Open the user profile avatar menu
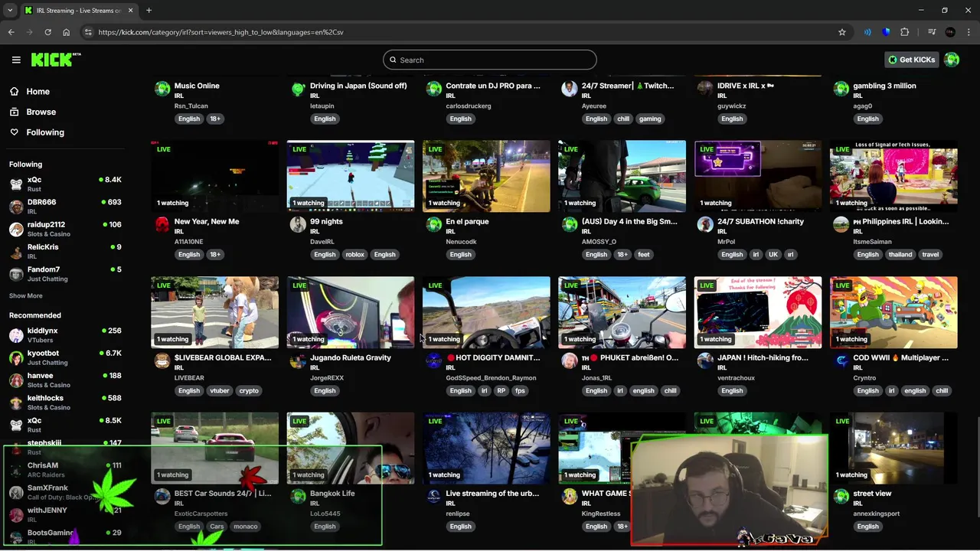The width and height of the screenshot is (980, 551). [952, 60]
